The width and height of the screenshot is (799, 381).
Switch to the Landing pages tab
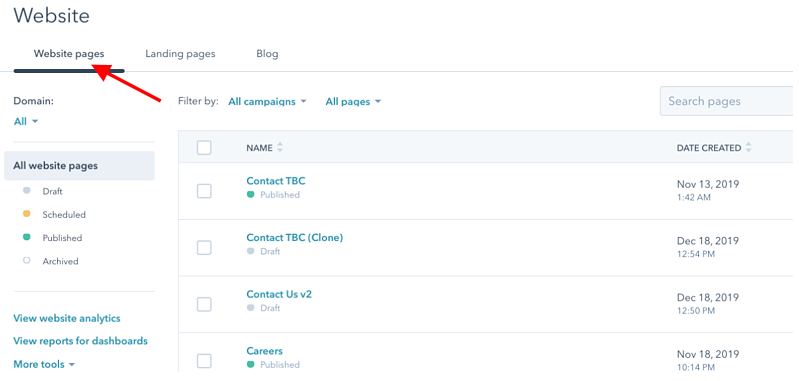[180, 53]
